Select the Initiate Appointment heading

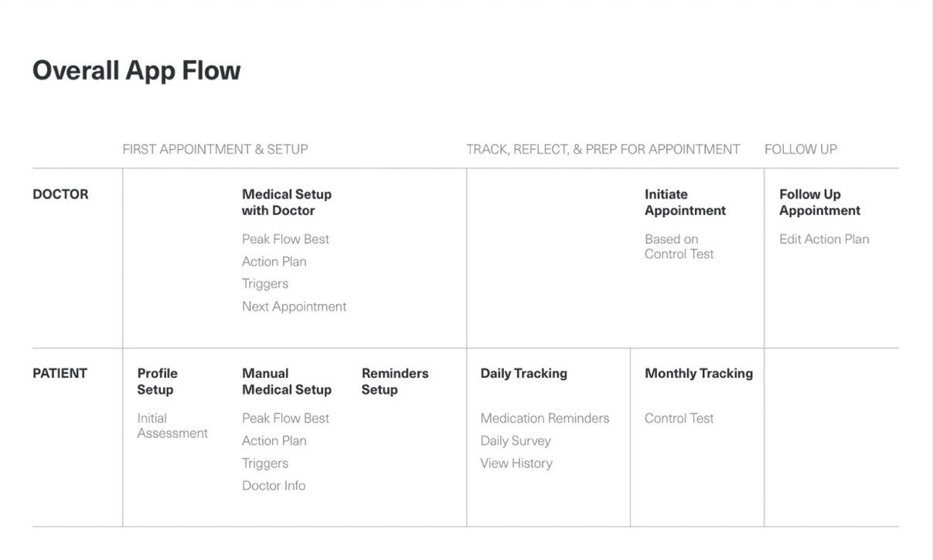click(x=686, y=202)
